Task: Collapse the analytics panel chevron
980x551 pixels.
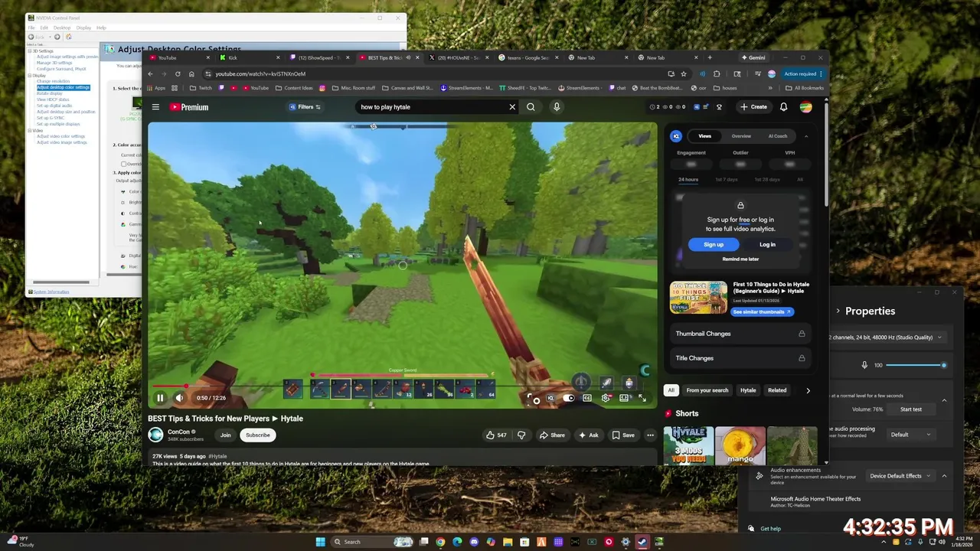Action: [x=805, y=136]
